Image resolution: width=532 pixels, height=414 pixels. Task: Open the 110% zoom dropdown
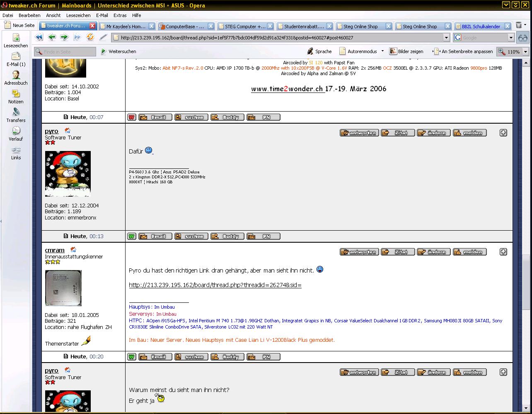click(x=525, y=52)
